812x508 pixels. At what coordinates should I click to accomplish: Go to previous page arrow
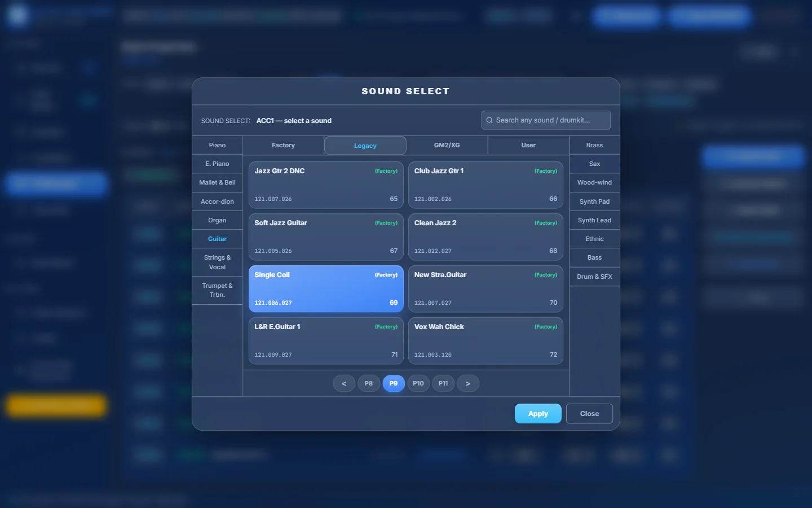click(x=344, y=383)
